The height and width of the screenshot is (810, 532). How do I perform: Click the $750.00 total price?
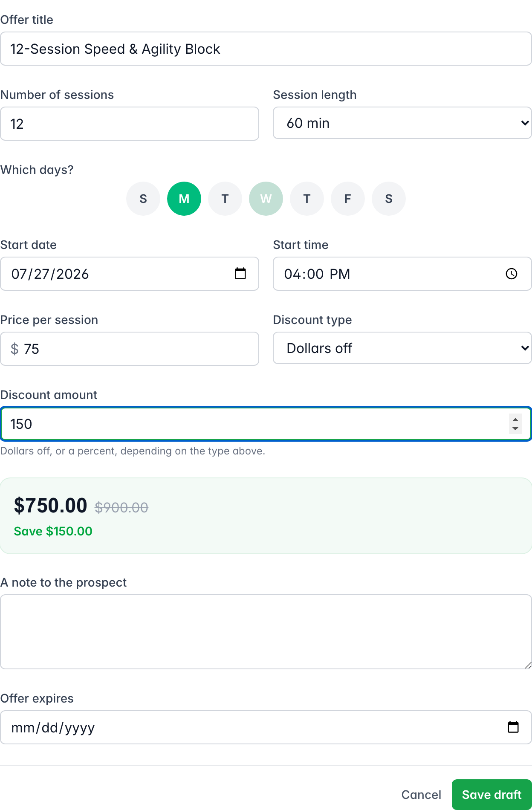click(x=50, y=506)
